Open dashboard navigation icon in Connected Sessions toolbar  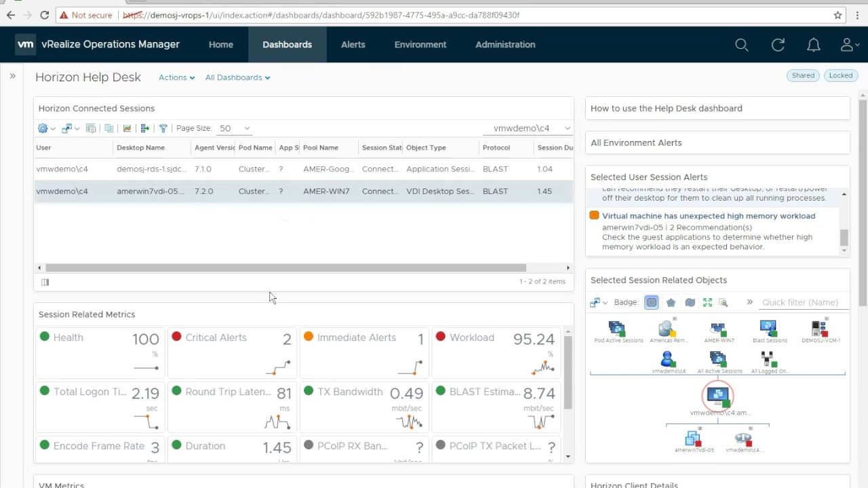click(x=70, y=128)
